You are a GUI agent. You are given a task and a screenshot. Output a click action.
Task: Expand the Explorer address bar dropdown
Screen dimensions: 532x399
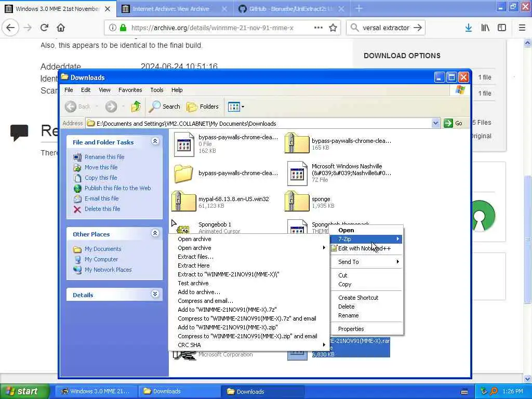[x=436, y=123]
